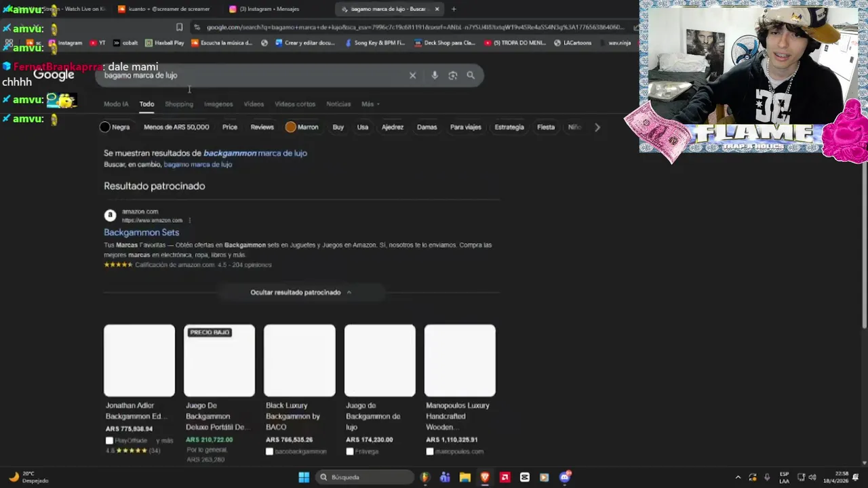Open a new browser tab
The height and width of the screenshot is (488, 868).
click(454, 9)
